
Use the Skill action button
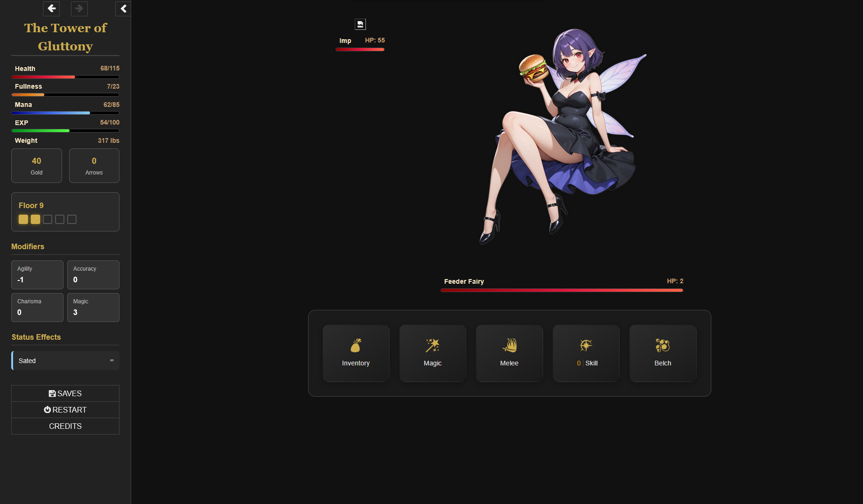586,353
